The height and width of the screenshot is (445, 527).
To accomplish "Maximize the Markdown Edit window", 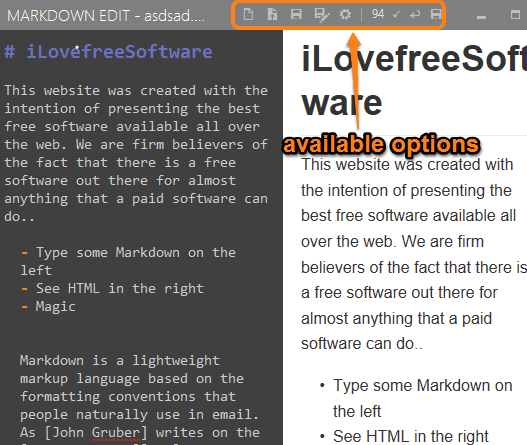I will click(x=515, y=14).
